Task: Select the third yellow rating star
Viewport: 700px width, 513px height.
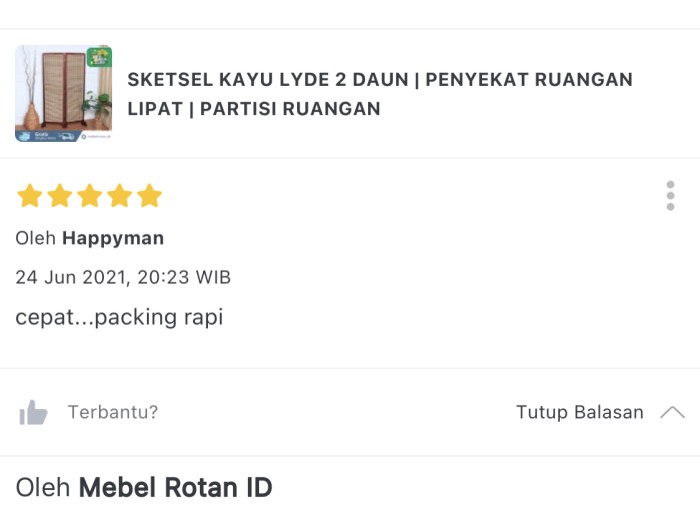Action: click(x=90, y=196)
